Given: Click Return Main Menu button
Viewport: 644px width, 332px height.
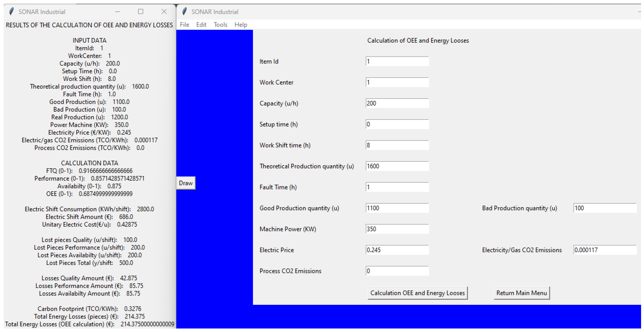Looking at the screenshot, I should click(521, 293).
